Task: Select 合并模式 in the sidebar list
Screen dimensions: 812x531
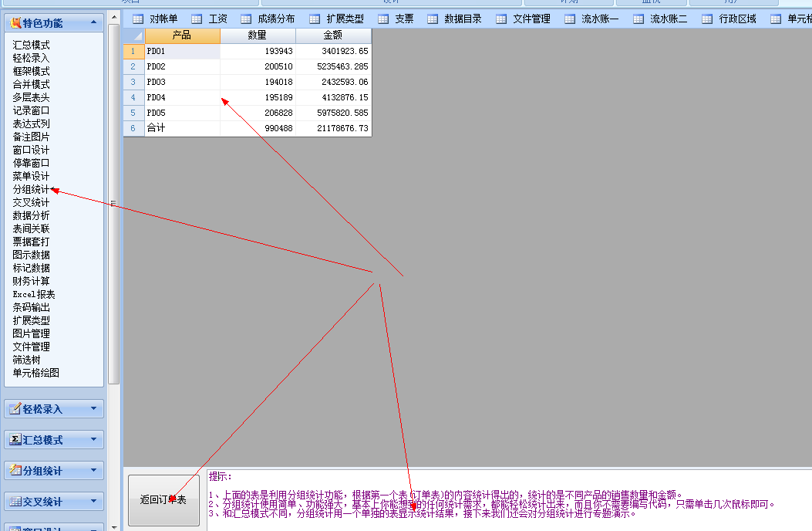Action: (32, 84)
